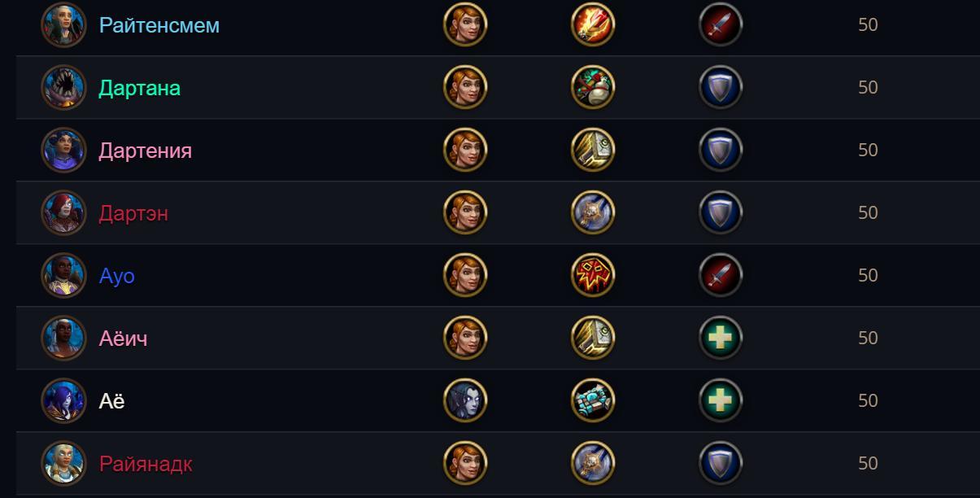Click the red class icon for Ауо

(593, 275)
